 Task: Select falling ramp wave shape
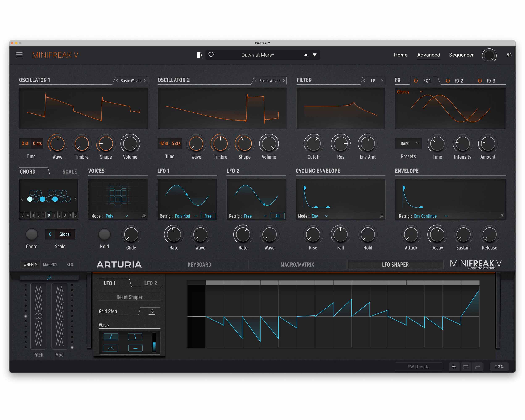(x=135, y=337)
